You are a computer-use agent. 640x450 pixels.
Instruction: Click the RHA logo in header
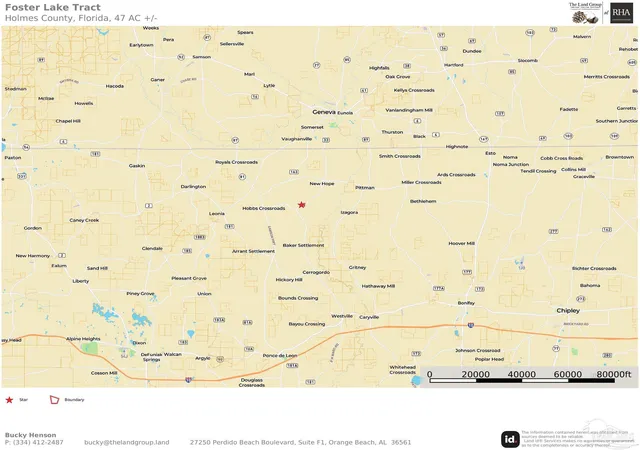(621, 13)
